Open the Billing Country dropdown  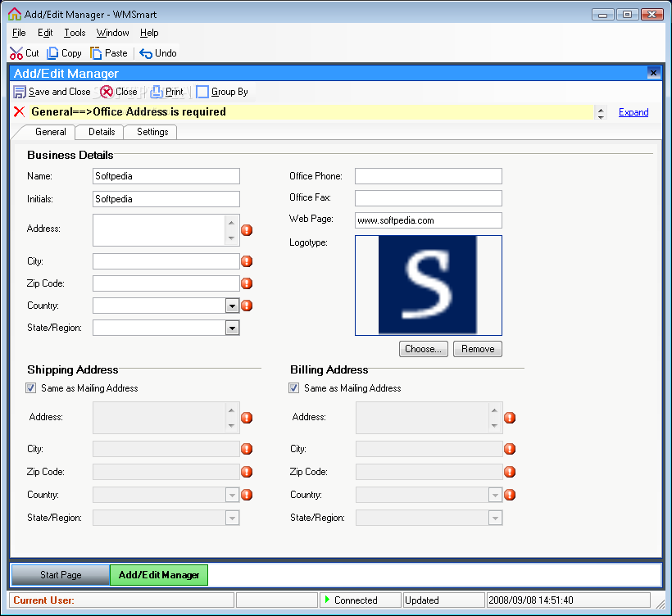(x=495, y=496)
